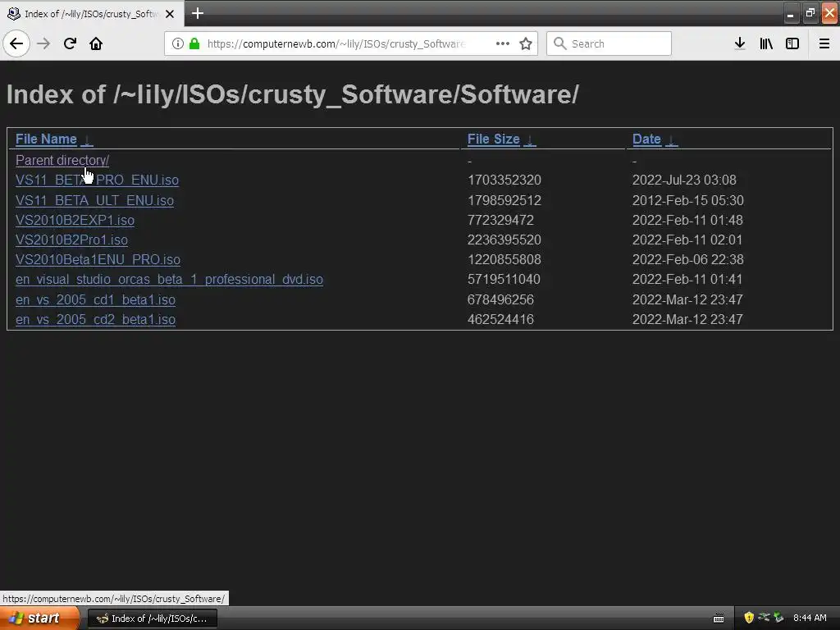Show site information icon in address bar
This screenshot has width=840, height=630.
(x=178, y=43)
